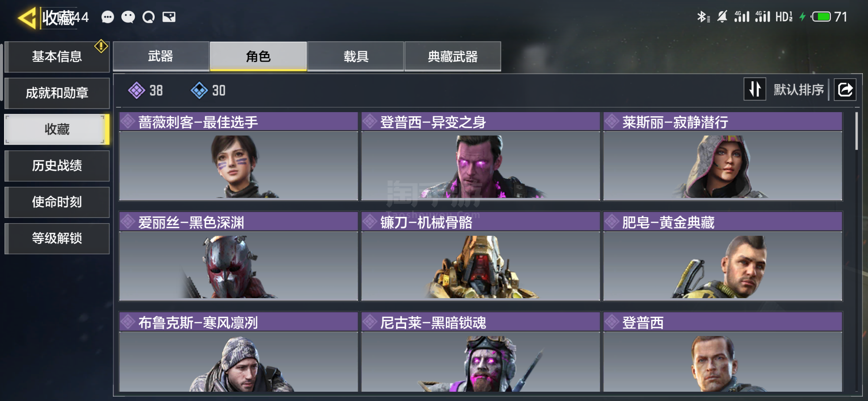Tap the yellow warning badge on 基本信息
Screen dimensions: 868x401
pos(101,47)
